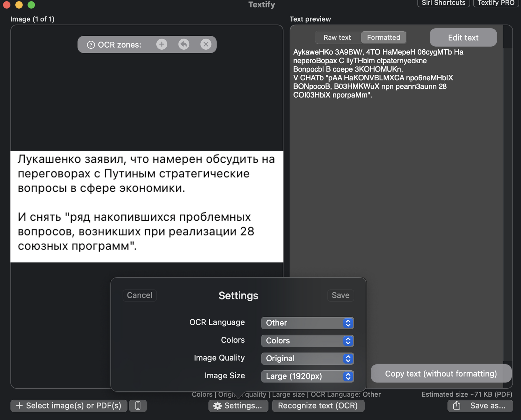Select image(s) or PDF(s) to import
This screenshot has width=521, height=420.
click(69, 405)
